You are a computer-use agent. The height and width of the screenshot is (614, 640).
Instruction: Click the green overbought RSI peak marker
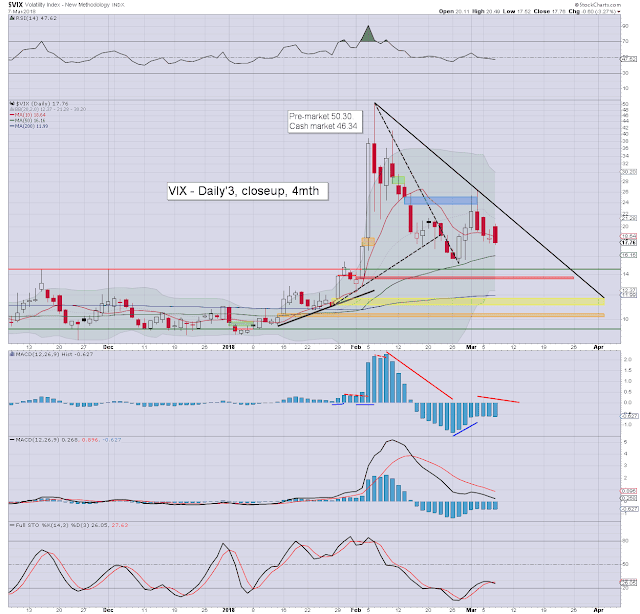[368, 34]
